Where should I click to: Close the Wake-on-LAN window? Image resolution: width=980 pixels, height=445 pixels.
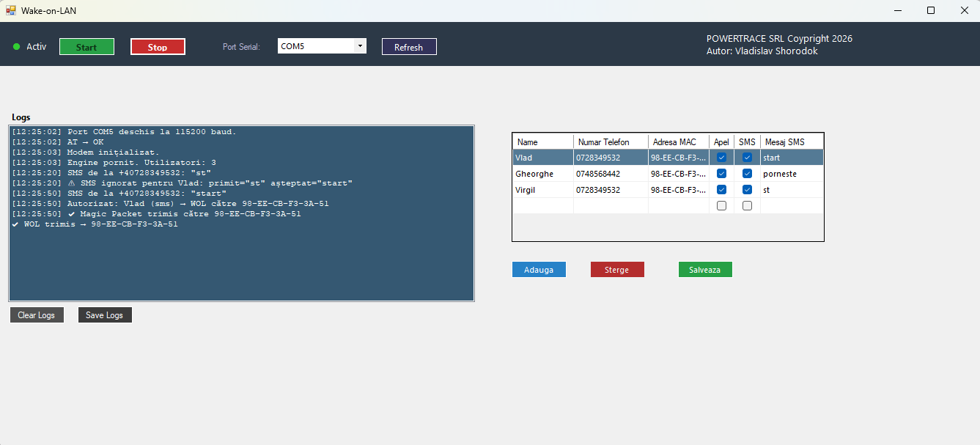963,10
